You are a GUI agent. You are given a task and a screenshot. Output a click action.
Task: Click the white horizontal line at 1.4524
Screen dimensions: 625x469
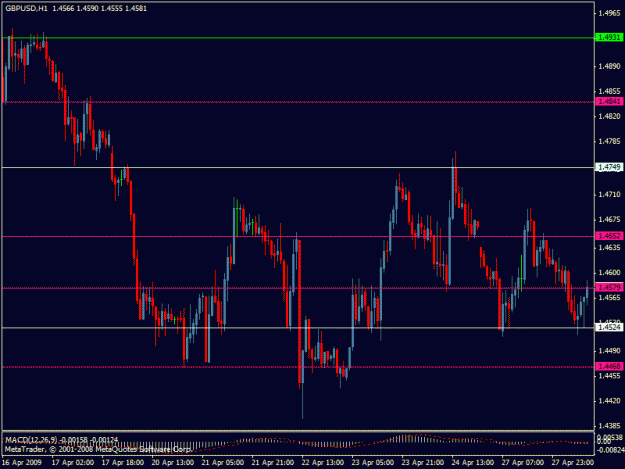(x=298, y=328)
